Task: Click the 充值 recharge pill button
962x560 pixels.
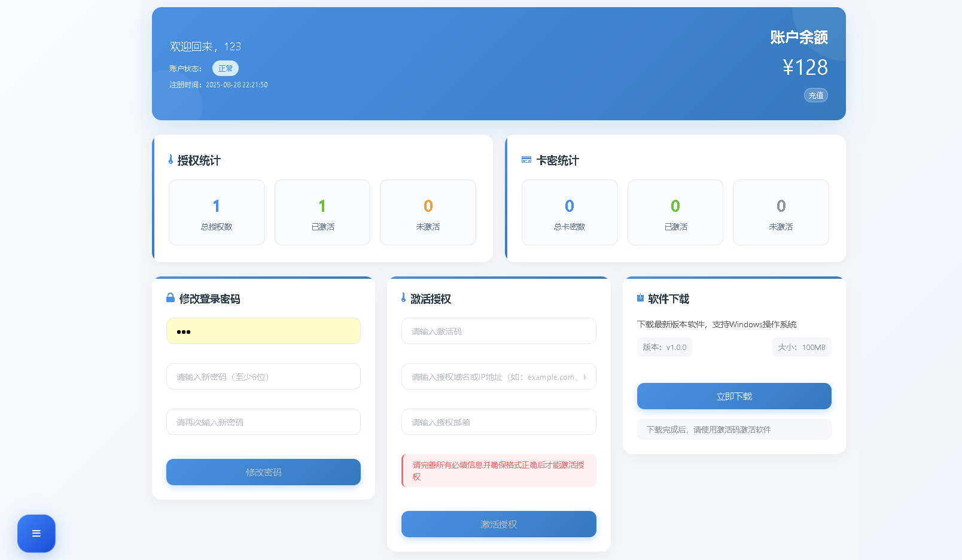Action: point(815,95)
